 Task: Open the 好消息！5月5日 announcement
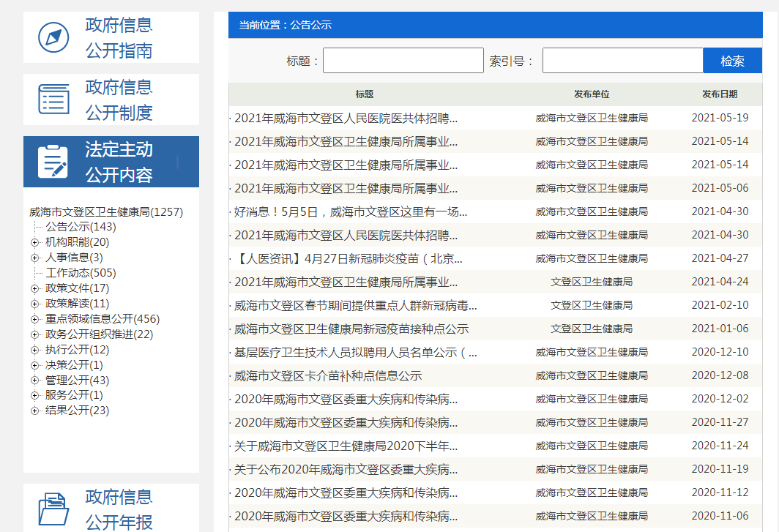(x=351, y=211)
